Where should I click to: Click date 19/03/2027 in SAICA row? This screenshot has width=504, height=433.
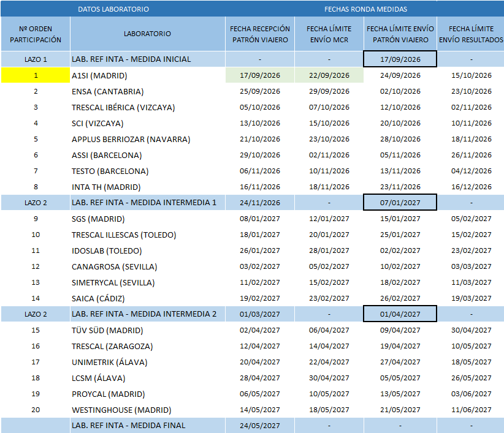pos(471,298)
